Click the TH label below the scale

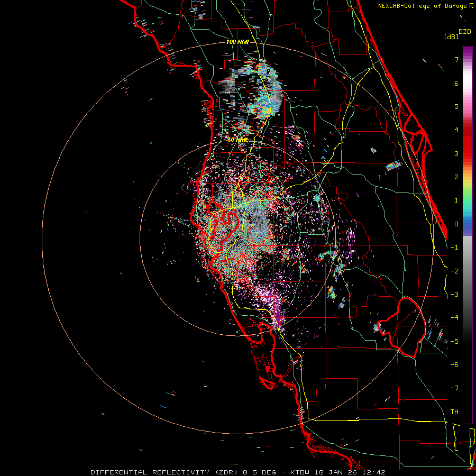click(x=454, y=412)
